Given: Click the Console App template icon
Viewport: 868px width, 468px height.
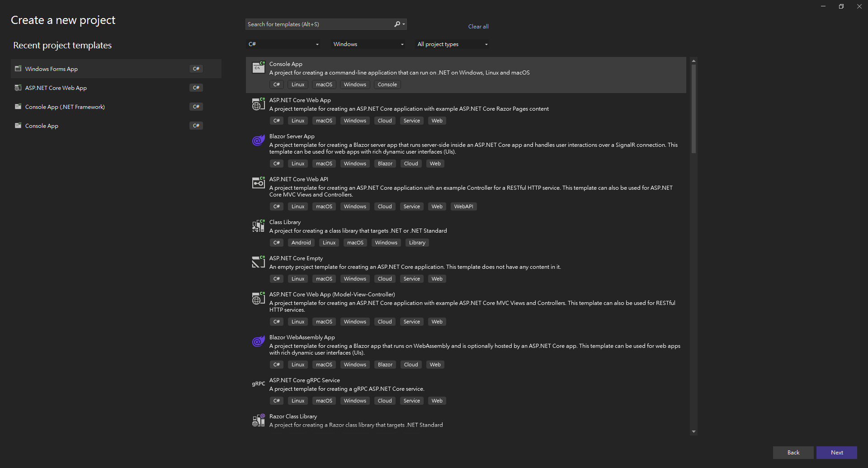Looking at the screenshot, I should click(x=258, y=67).
